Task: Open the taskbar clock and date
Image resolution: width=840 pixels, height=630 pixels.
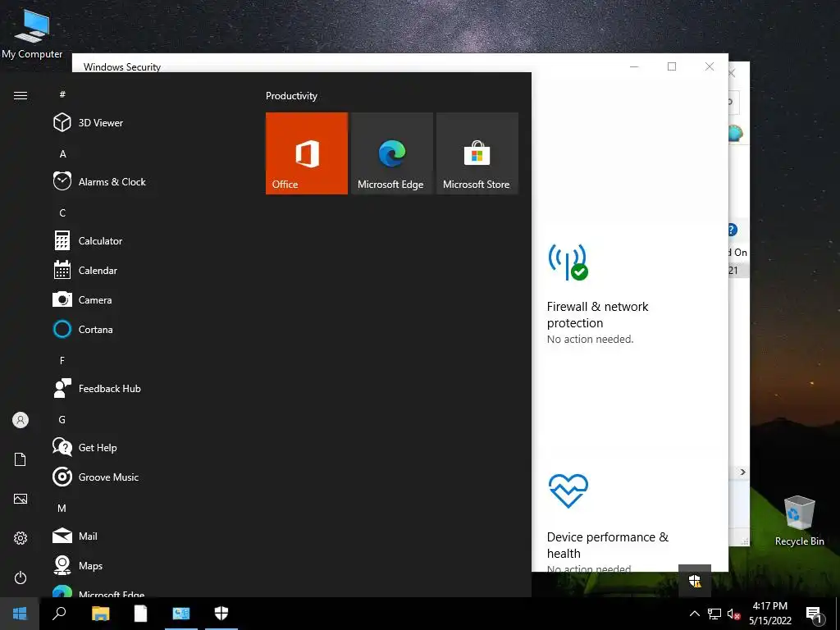Action: point(769,614)
